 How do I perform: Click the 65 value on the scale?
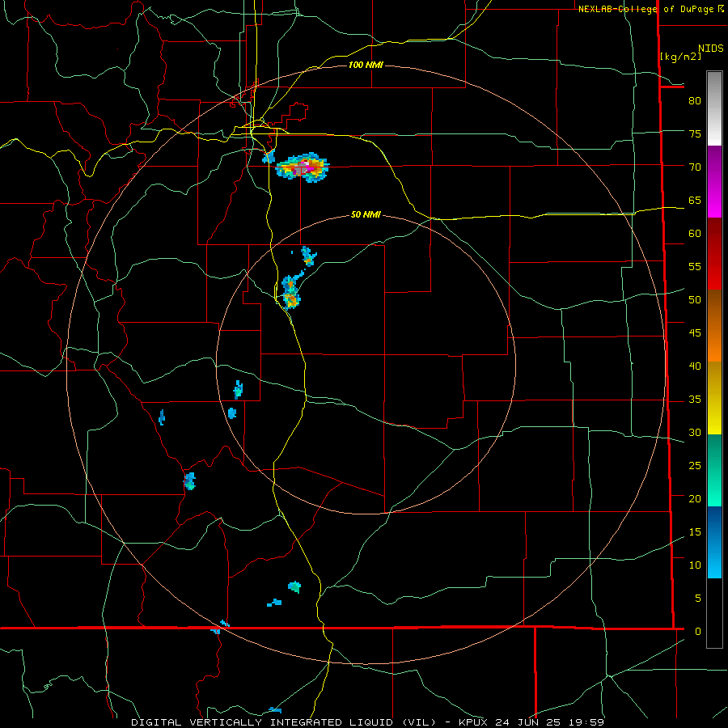pos(695,200)
